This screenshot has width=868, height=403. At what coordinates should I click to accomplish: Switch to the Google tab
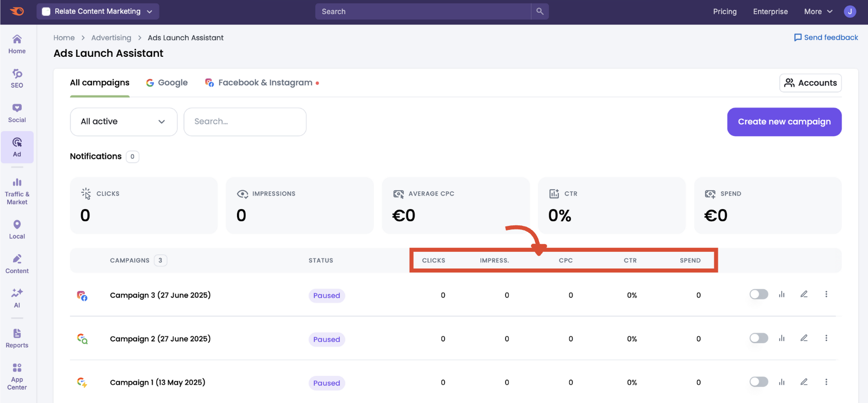click(x=167, y=83)
